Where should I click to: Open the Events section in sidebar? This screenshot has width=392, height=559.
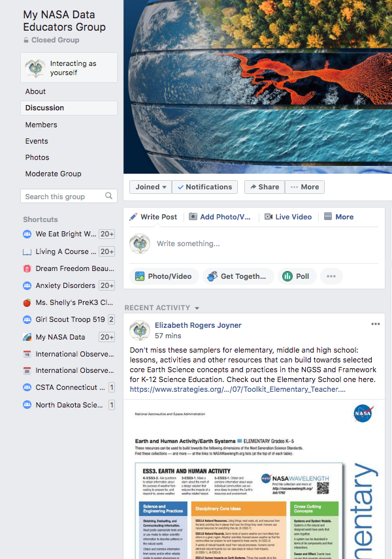click(x=37, y=141)
